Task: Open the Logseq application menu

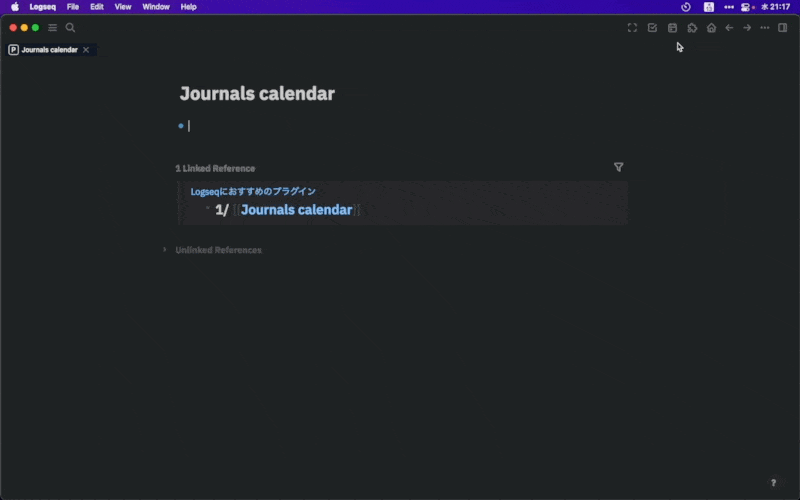Action: [42, 7]
